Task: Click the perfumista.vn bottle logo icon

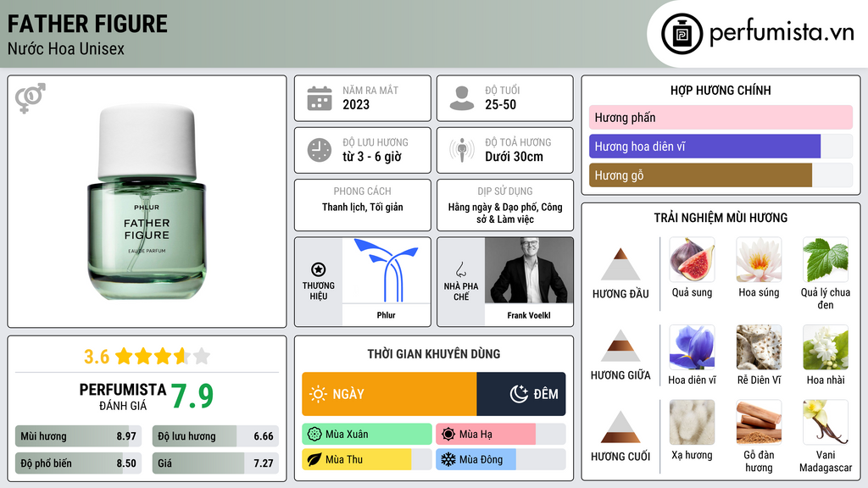Action: click(x=682, y=34)
